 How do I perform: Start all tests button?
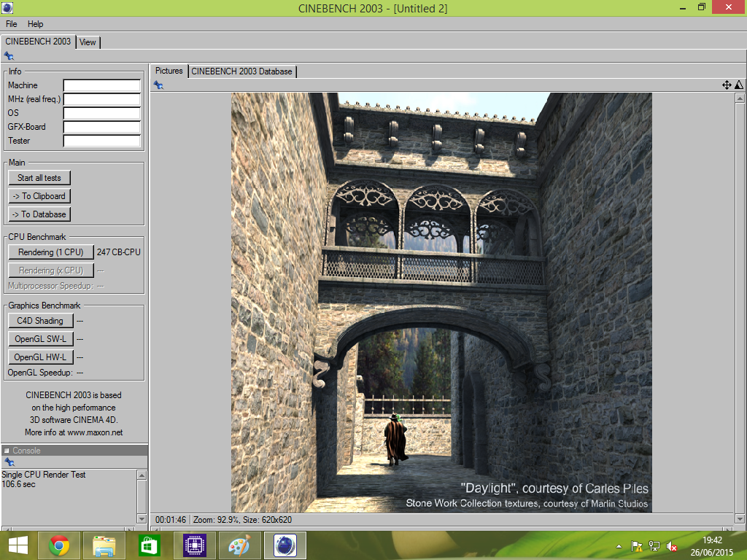coord(39,178)
